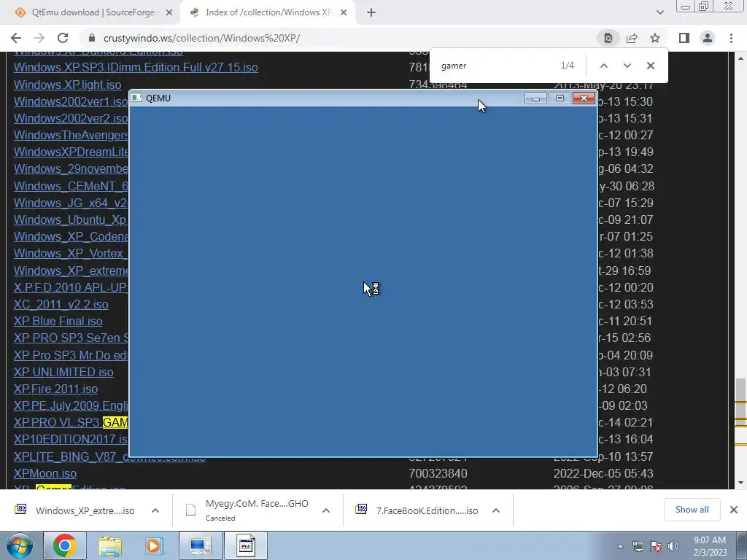The width and height of the screenshot is (747, 560).
Task: Open Windows Media Player from taskbar
Action: 154,545
